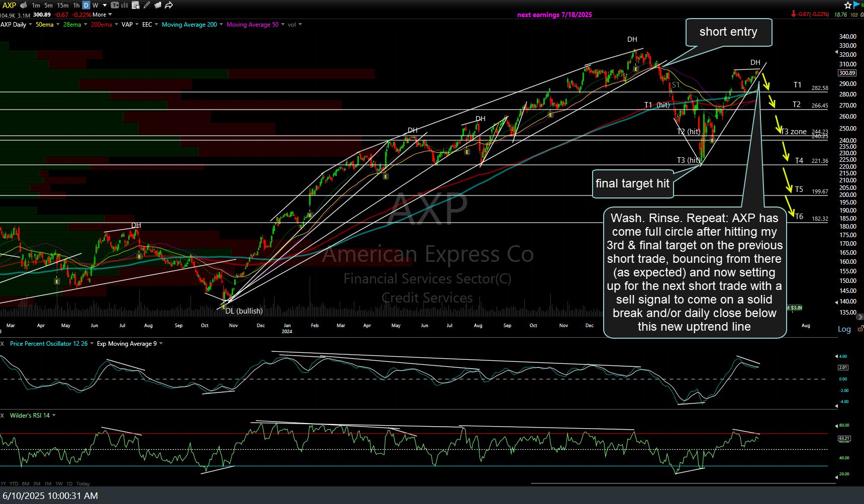This screenshot has width=864, height=504.
Task: Open the text annotation tool icon
Action: click(x=115, y=5)
